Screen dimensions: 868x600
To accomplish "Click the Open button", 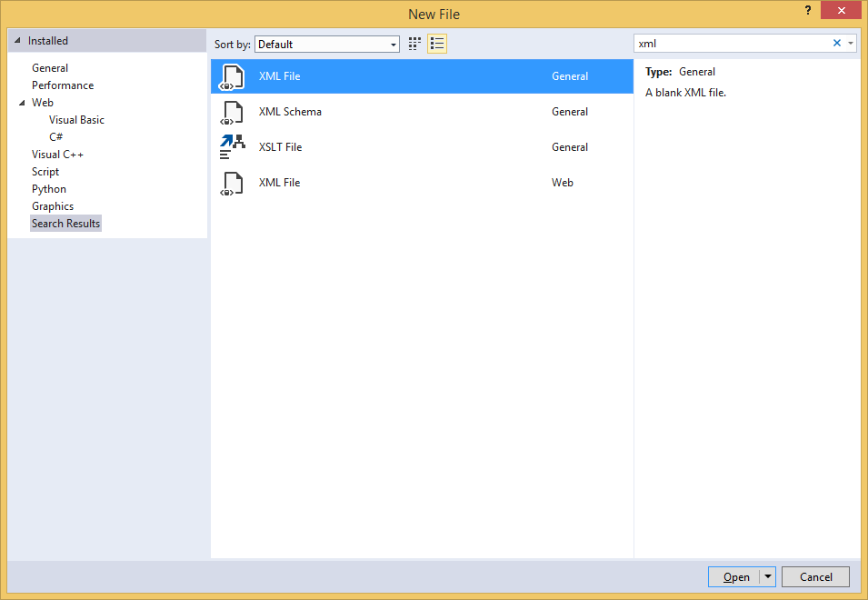I will click(x=734, y=576).
